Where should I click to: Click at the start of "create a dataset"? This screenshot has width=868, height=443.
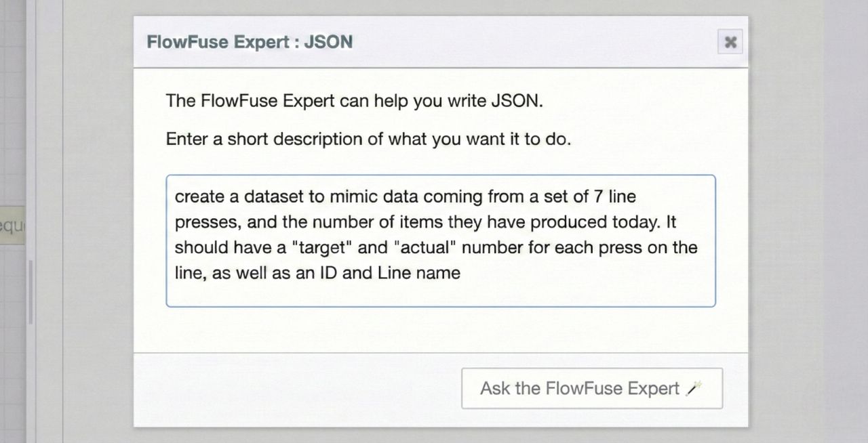pos(178,196)
